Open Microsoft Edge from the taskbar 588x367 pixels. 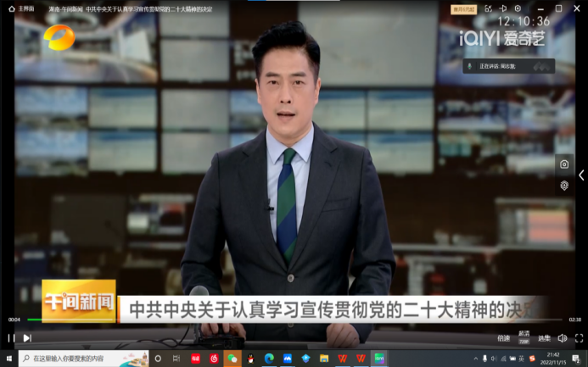pos(269,359)
